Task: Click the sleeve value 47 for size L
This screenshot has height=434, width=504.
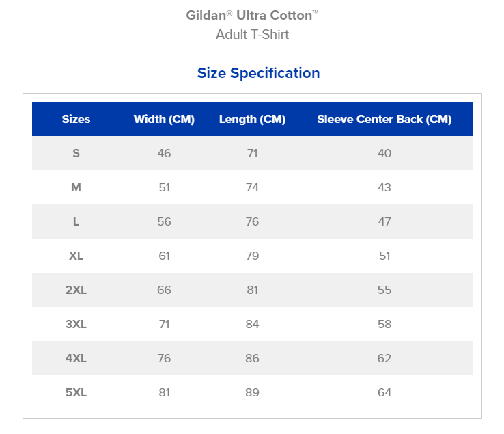Action: pos(384,221)
